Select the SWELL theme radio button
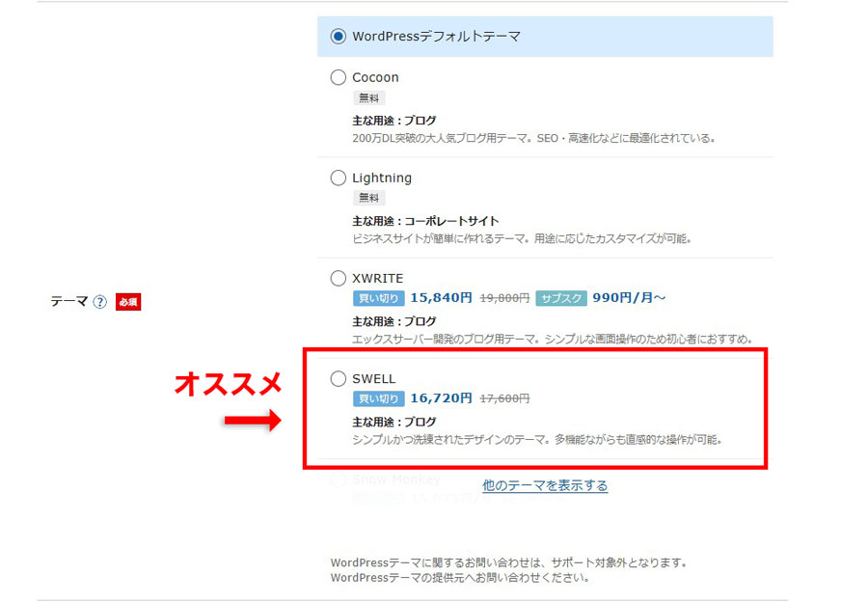Viewport: 868px width, 602px height. (x=338, y=379)
